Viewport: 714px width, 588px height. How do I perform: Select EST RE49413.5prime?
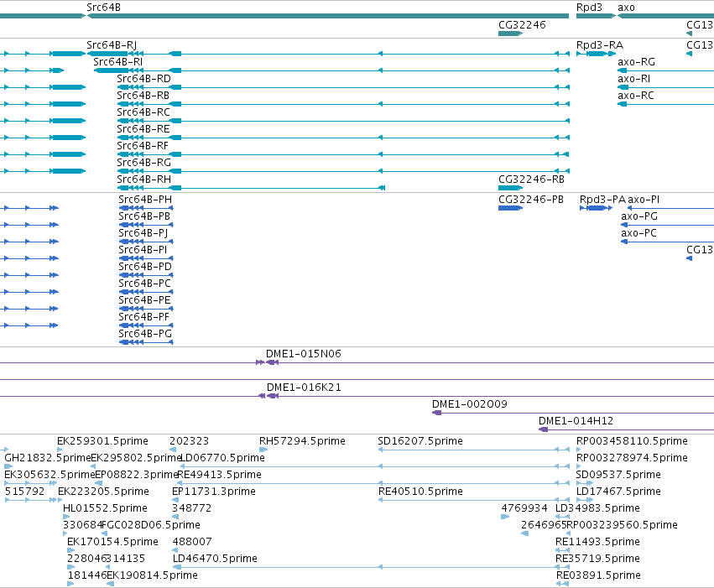(220, 475)
